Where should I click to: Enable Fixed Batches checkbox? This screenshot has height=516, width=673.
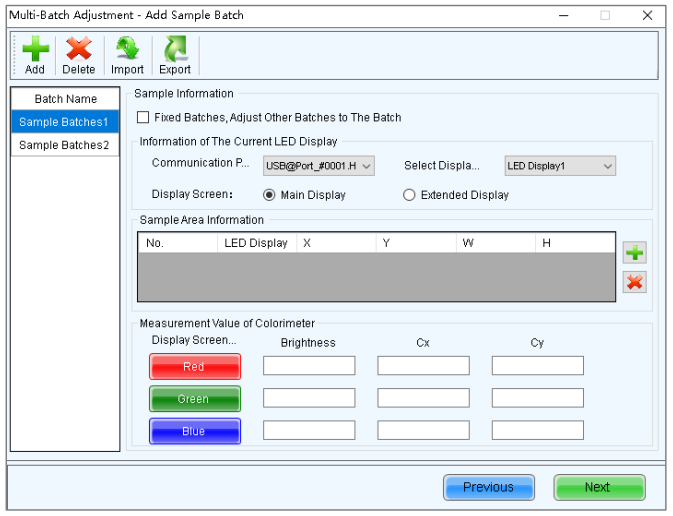click(x=143, y=117)
